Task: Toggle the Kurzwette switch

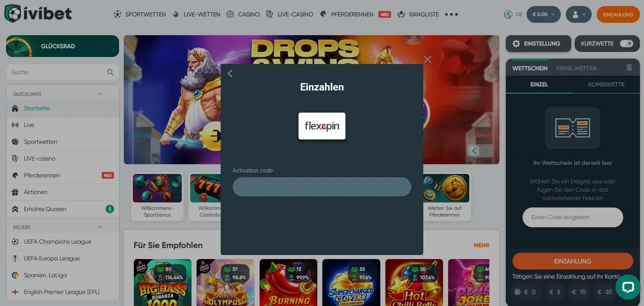Action: pyautogui.click(x=627, y=44)
